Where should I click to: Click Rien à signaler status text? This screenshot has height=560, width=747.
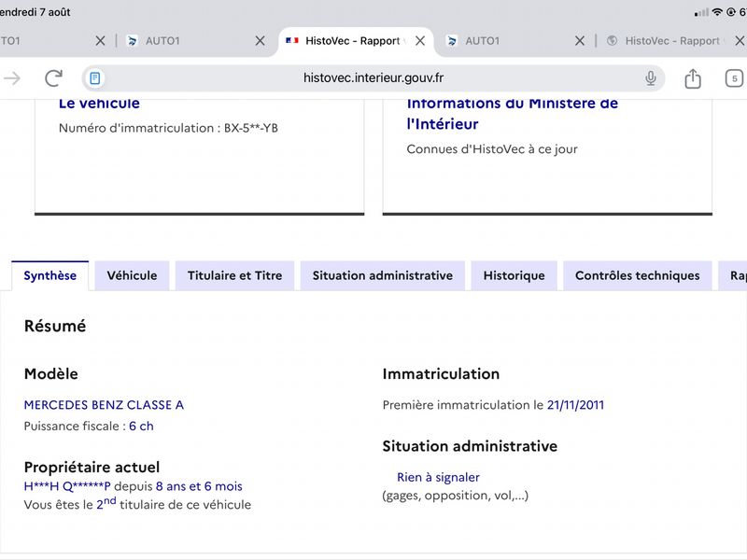tap(438, 477)
